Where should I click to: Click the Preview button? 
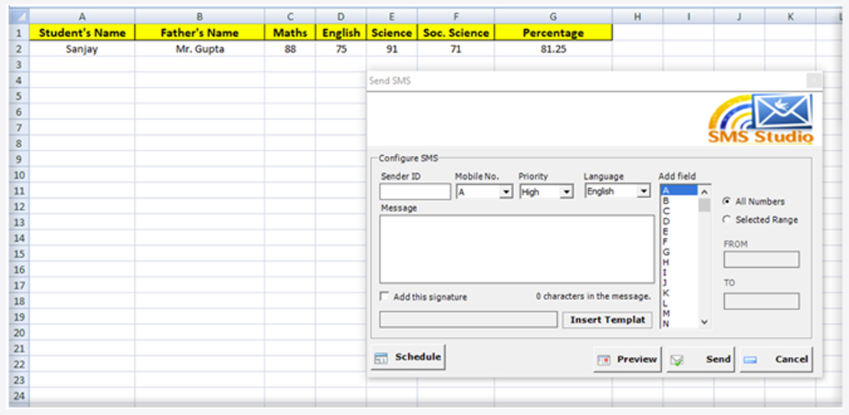tap(628, 359)
